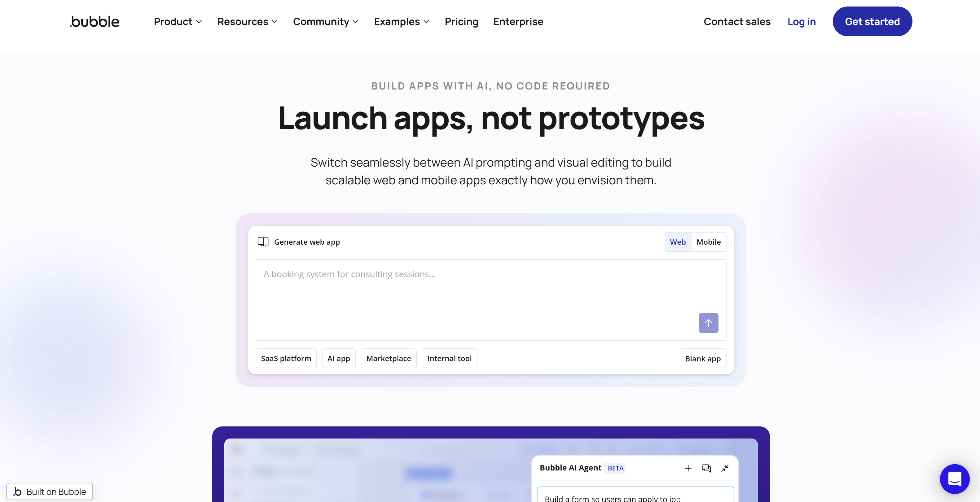Choose the SaaS platform suggestion
Screen dimensions: 980x502
click(286, 358)
